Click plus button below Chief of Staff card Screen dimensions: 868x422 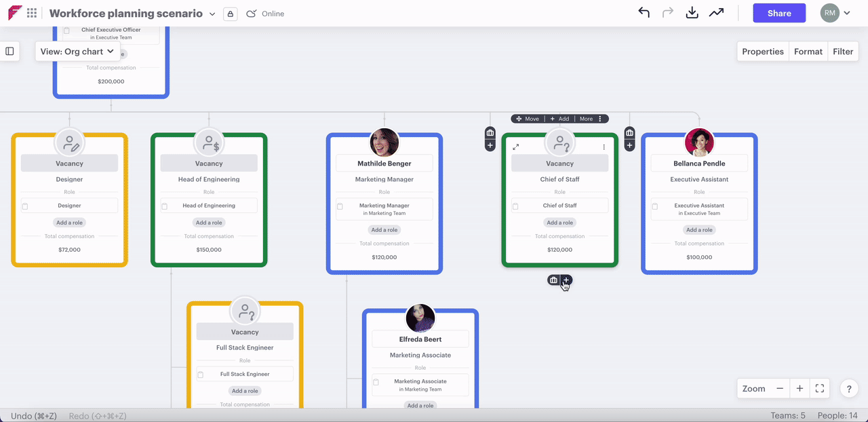[566, 280]
